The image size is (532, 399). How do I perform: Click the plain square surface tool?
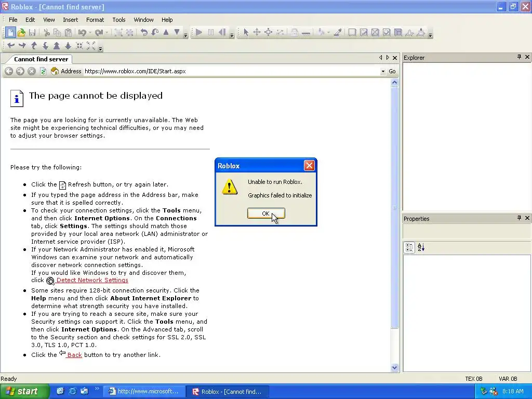[x=352, y=33]
